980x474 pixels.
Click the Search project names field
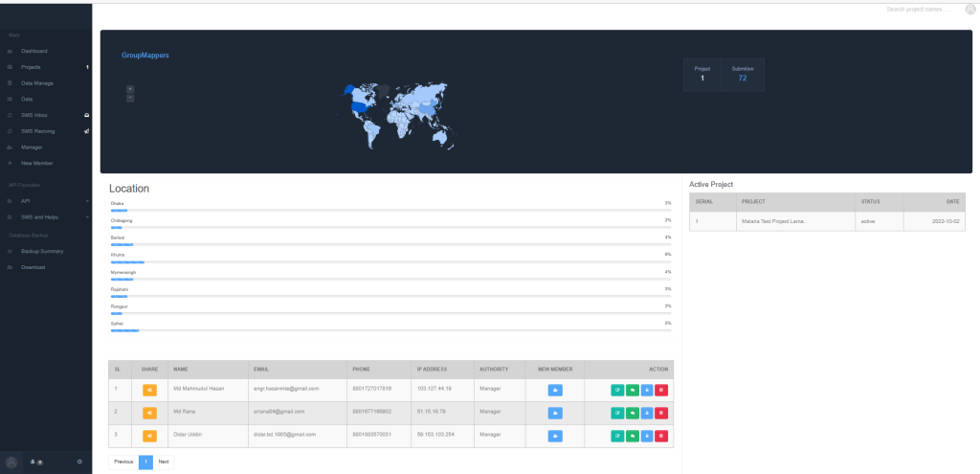[x=919, y=10]
